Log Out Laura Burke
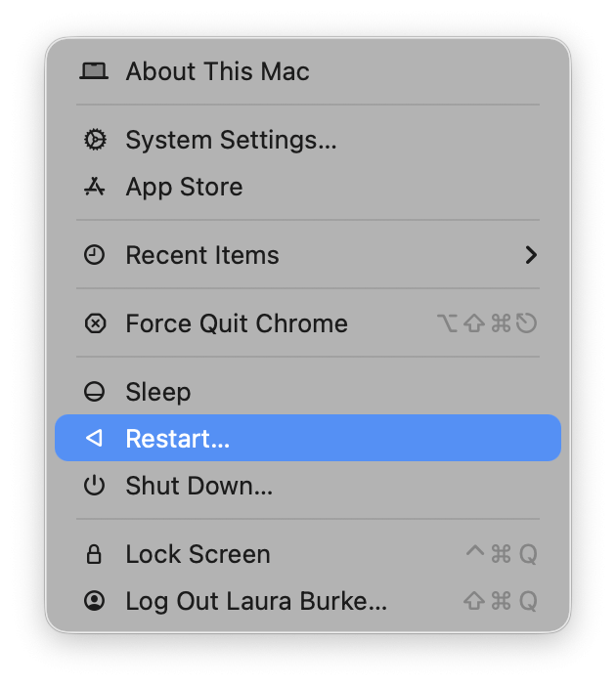 [x=256, y=601]
